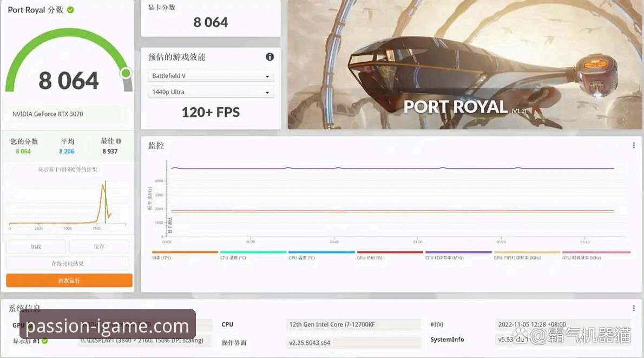Click the Port Royal 分数 title text
Viewport: 644px width, 358px height.
pyautogui.click(x=36, y=10)
